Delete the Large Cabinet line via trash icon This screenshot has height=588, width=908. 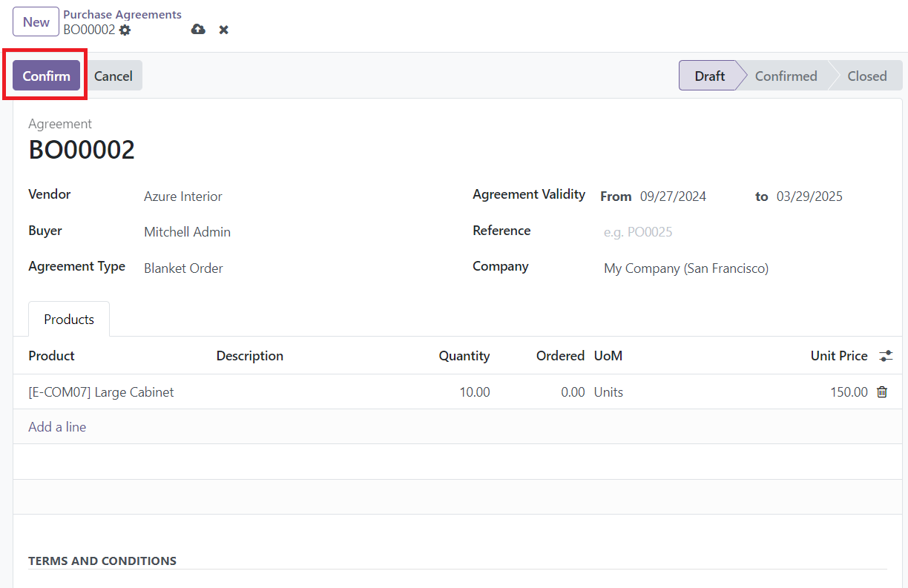(882, 392)
